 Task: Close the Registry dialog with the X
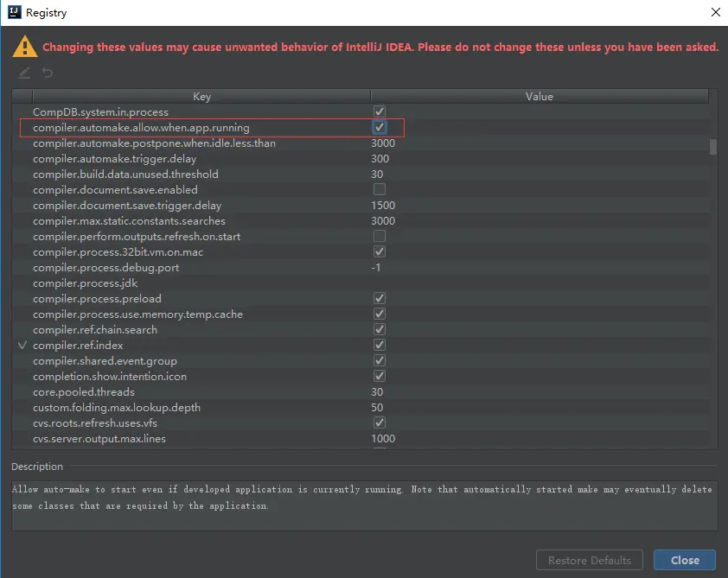[716, 12]
